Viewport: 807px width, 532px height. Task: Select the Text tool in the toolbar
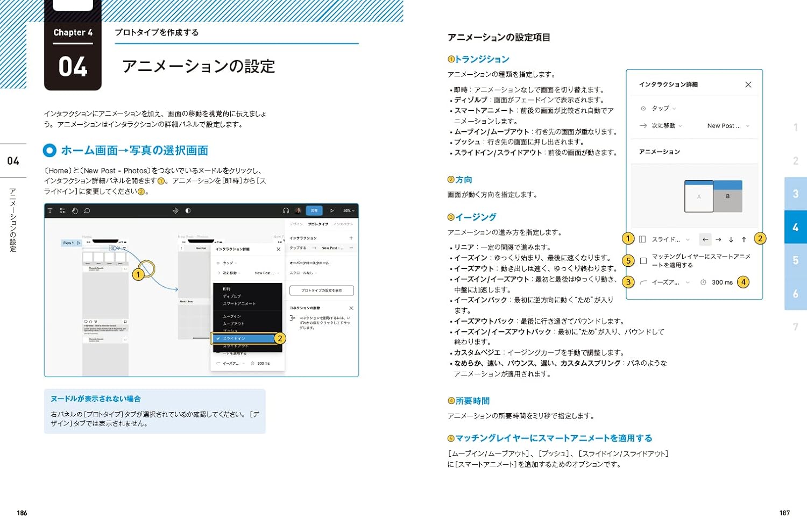(50, 211)
